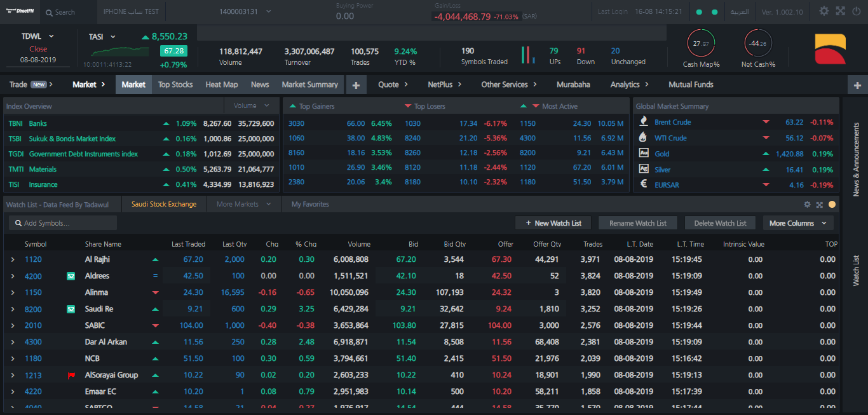The height and width of the screenshot is (415, 868).
Task: Click the Delete Watch List button
Action: coord(720,223)
